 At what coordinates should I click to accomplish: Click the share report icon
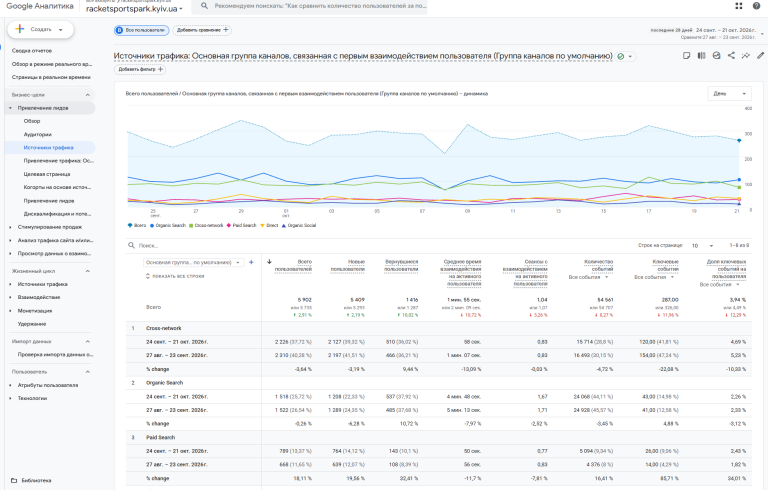(x=731, y=56)
